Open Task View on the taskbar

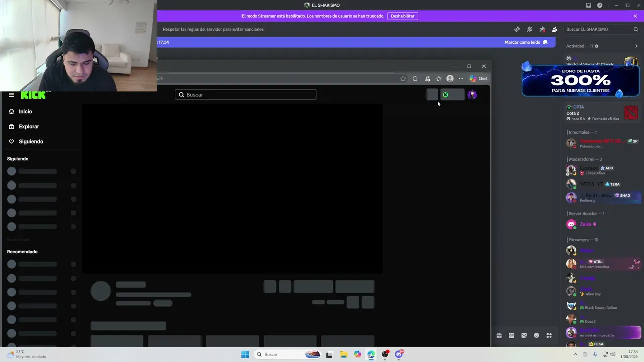(x=329, y=354)
